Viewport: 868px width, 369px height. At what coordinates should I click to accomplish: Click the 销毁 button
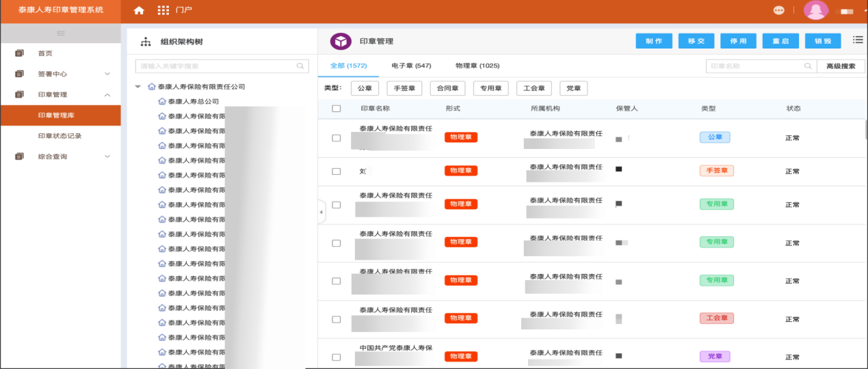point(823,41)
